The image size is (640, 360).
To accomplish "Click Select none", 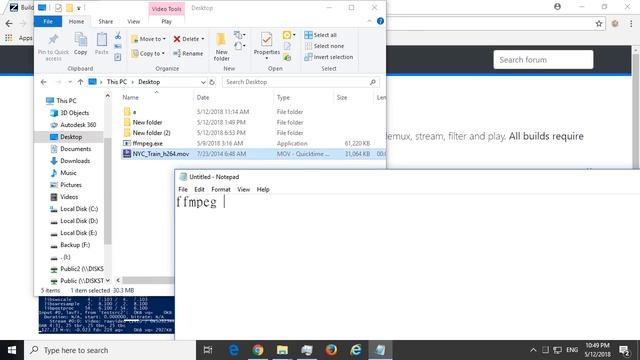I will pyautogui.click(x=324, y=46).
